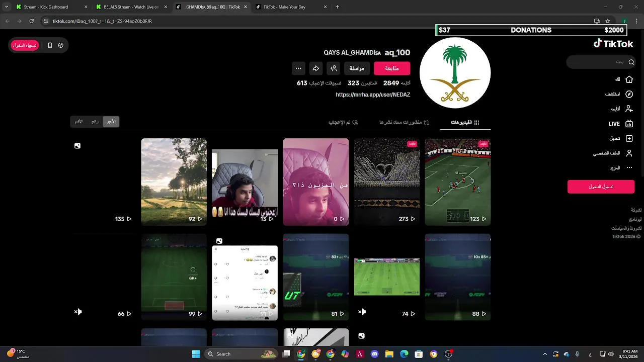Reload the page with browser refresh icon

pos(32,21)
